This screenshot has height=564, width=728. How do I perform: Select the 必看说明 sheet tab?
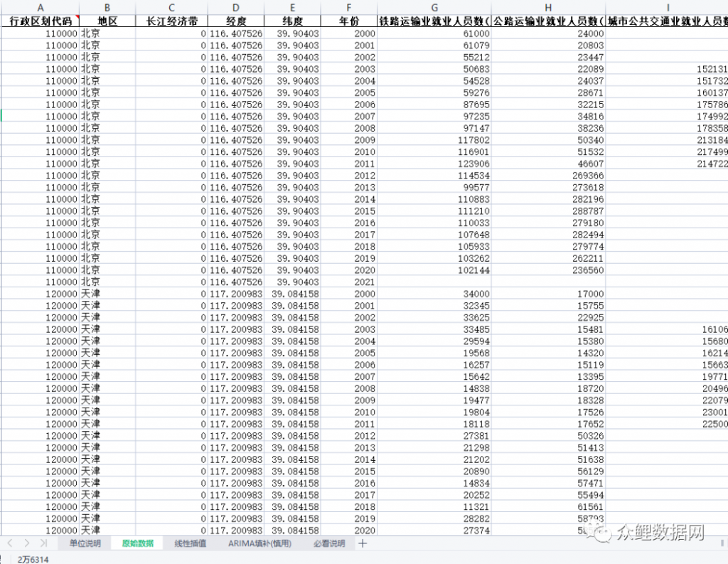(328, 543)
